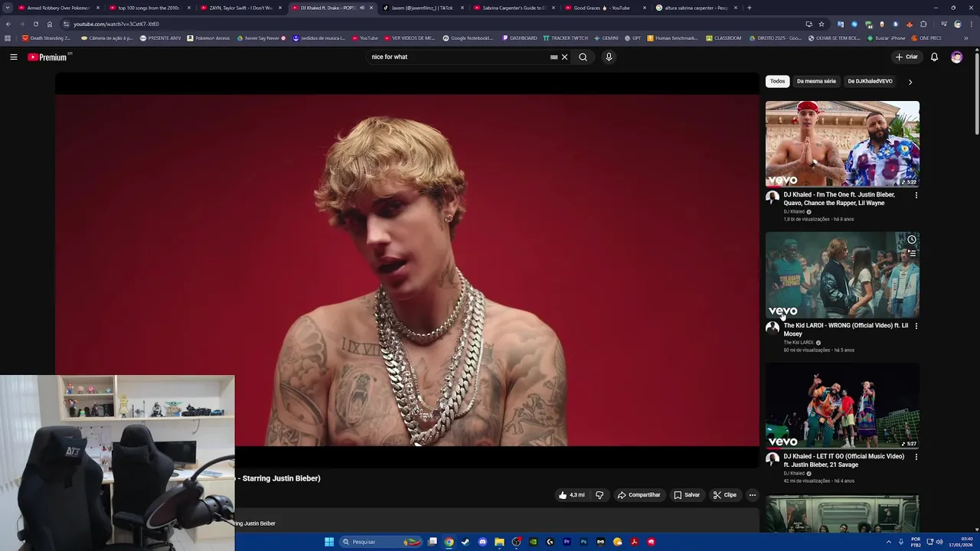
Task: Open the taskbar clock and date
Action: coord(960,542)
